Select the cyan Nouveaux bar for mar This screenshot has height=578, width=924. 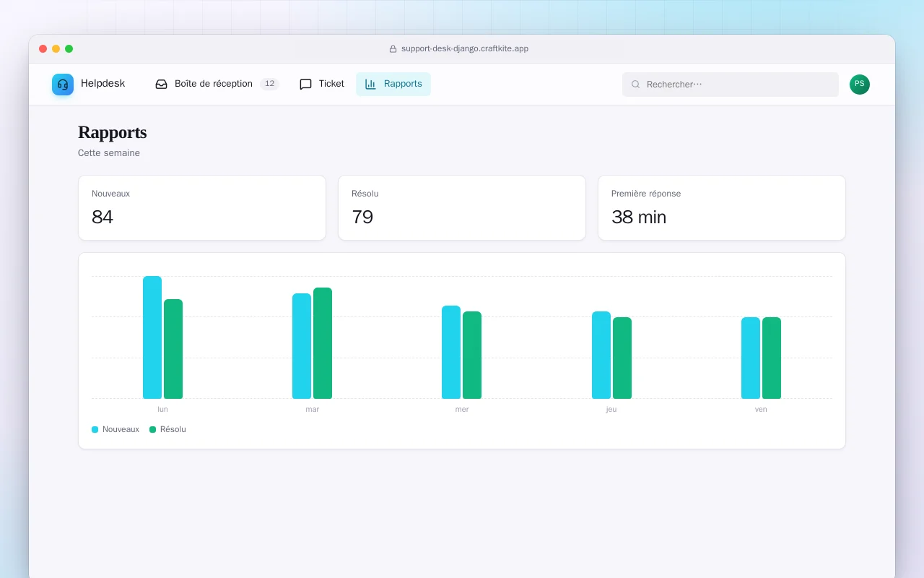tap(302, 346)
